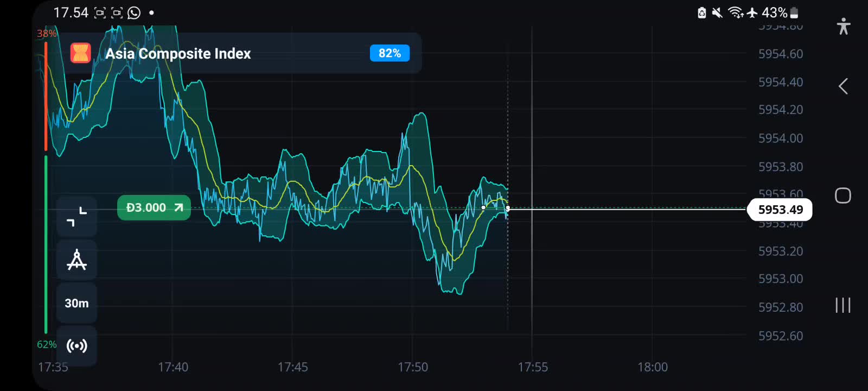Tap the green trader sentiment bar
The image size is (868, 391).
point(46,244)
